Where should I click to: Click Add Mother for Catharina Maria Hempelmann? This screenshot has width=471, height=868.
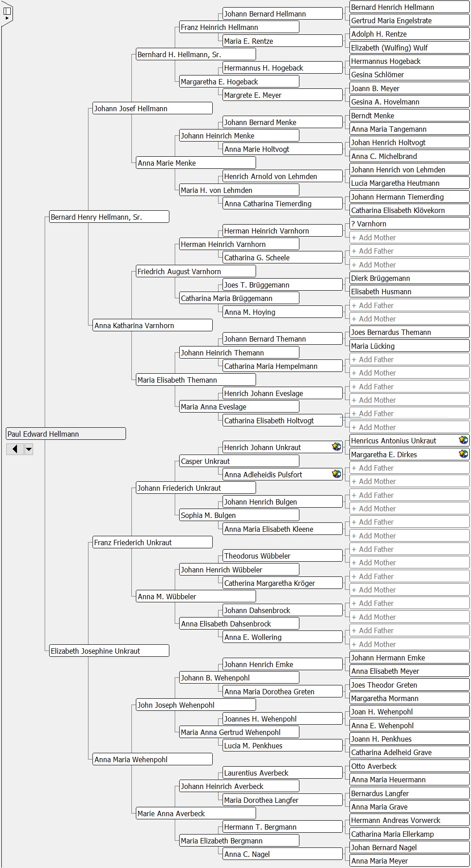pyautogui.click(x=409, y=372)
